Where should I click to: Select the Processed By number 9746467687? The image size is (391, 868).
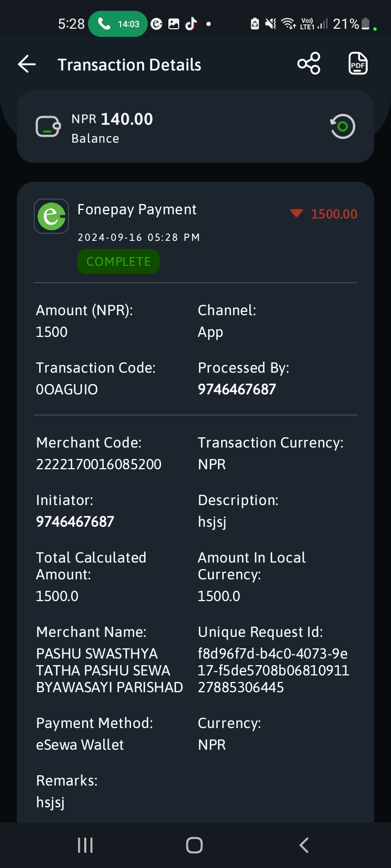[237, 390]
